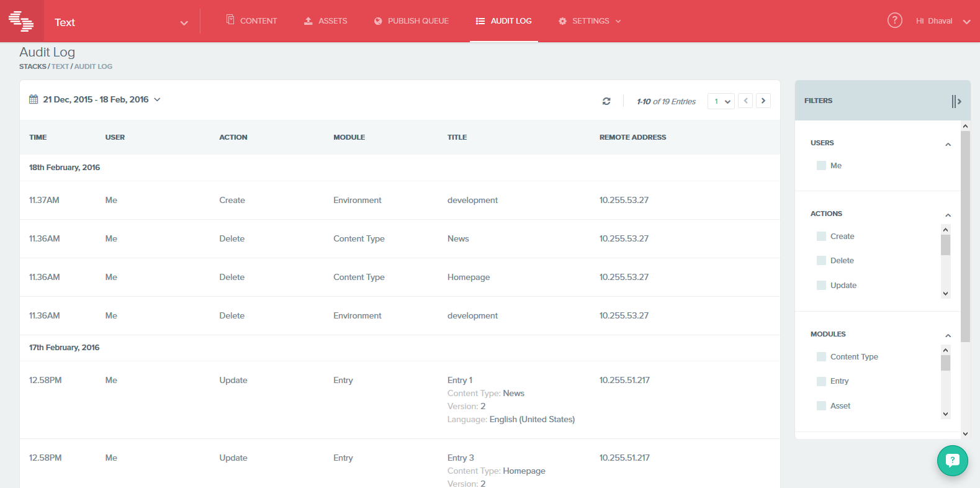Collapse the Users filter section
980x488 pixels.
(x=948, y=145)
